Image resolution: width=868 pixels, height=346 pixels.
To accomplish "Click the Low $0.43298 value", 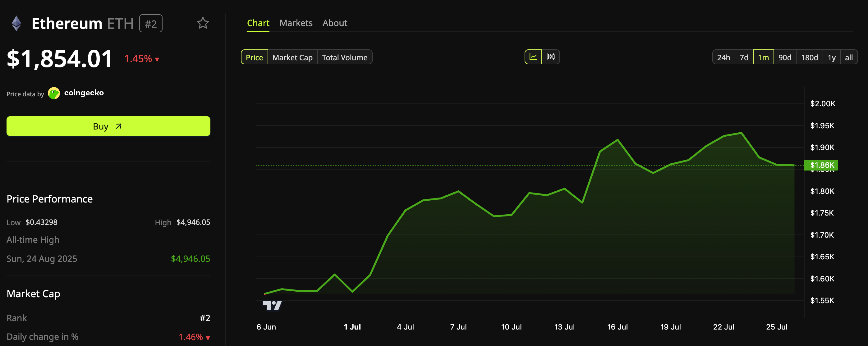I will (41, 222).
